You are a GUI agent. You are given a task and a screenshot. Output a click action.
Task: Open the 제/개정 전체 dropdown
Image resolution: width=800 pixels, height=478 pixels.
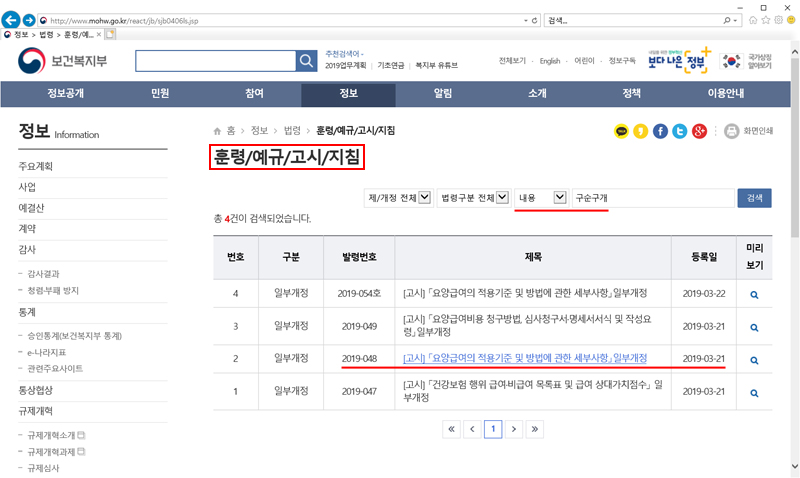[x=397, y=198]
